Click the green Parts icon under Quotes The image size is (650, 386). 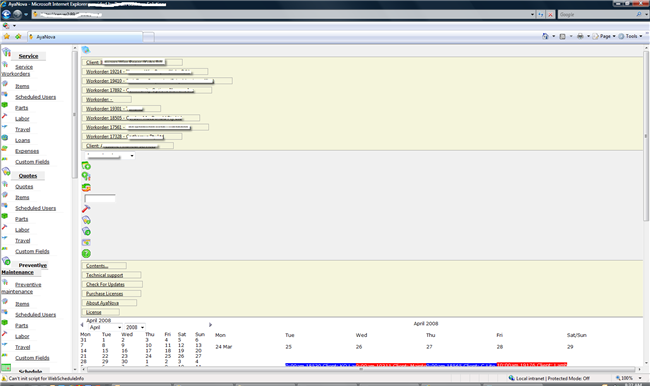5,216
